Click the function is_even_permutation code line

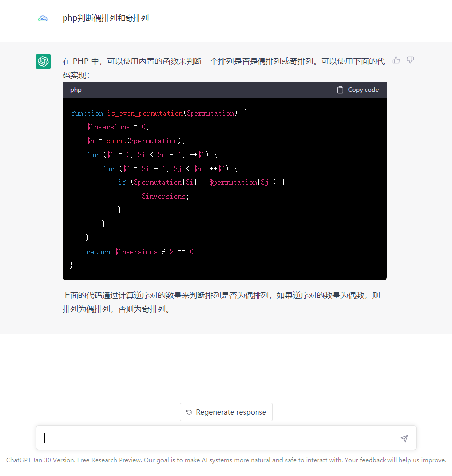[x=159, y=113]
